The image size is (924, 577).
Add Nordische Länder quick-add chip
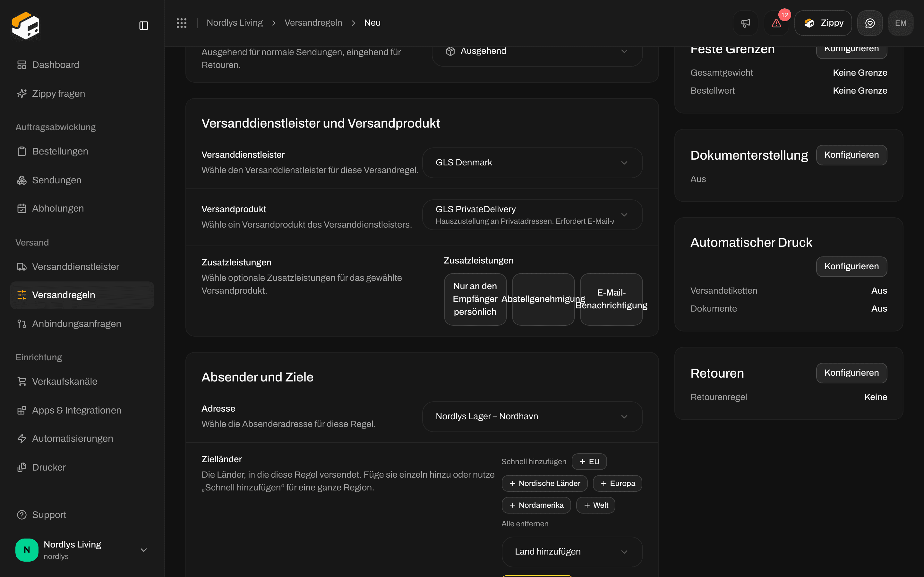[544, 483]
